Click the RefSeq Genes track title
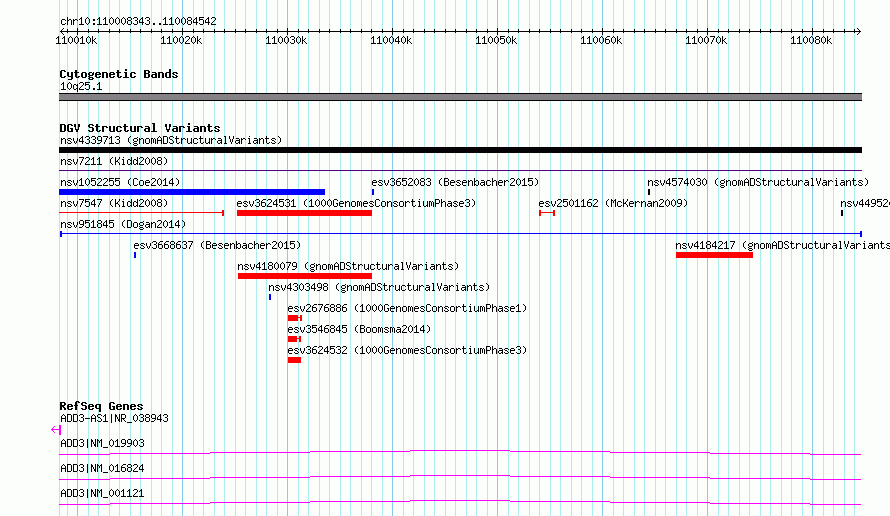The image size is (890, 516). pyautogui.click(x=101, y=406)
